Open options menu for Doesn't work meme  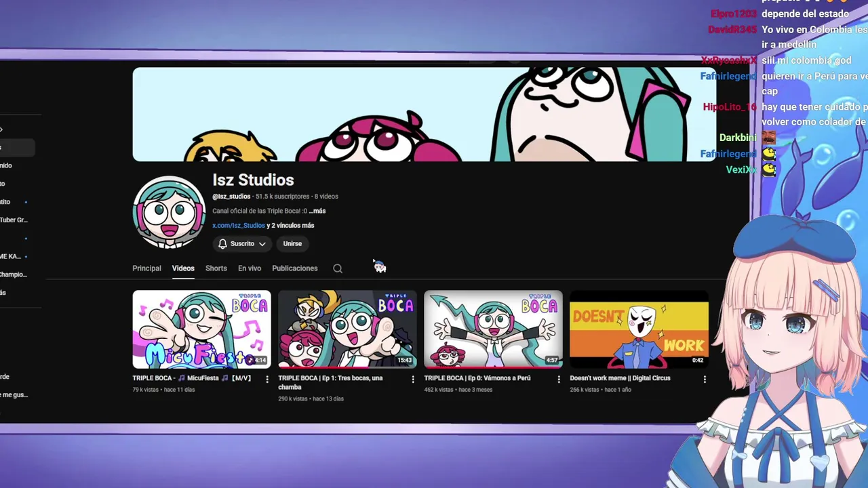(x=705, y=380)
